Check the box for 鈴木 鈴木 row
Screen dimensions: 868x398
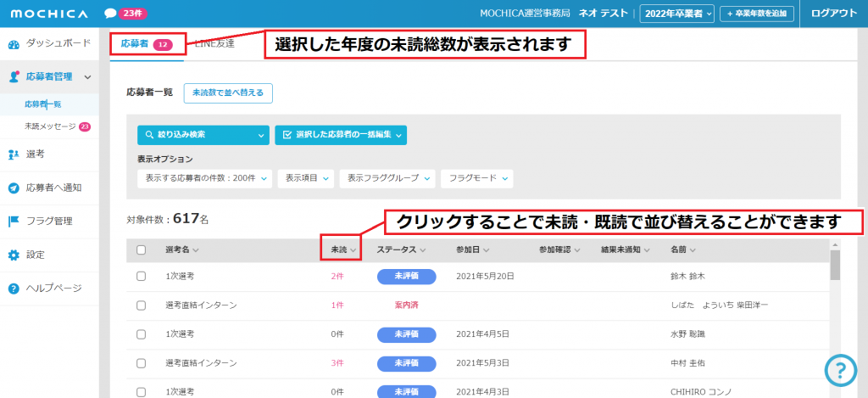[x=142, y=277]
